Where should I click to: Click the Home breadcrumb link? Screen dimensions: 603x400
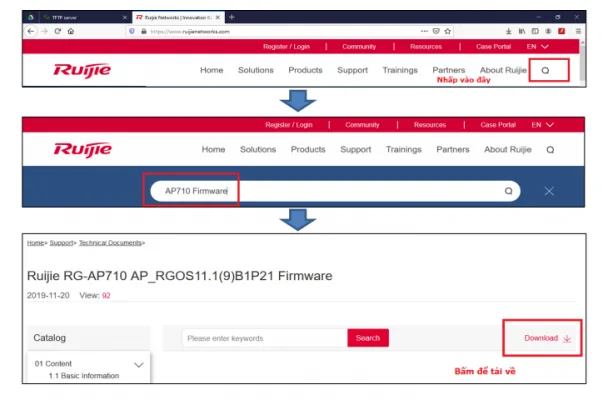click(35, 243)
